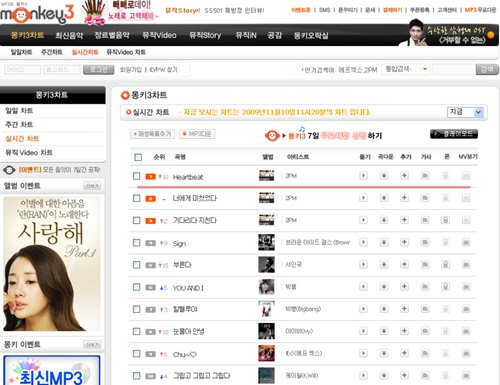View lyrics for 그립고 그립고 그립다
500x385 pixels.
[425, 375]
